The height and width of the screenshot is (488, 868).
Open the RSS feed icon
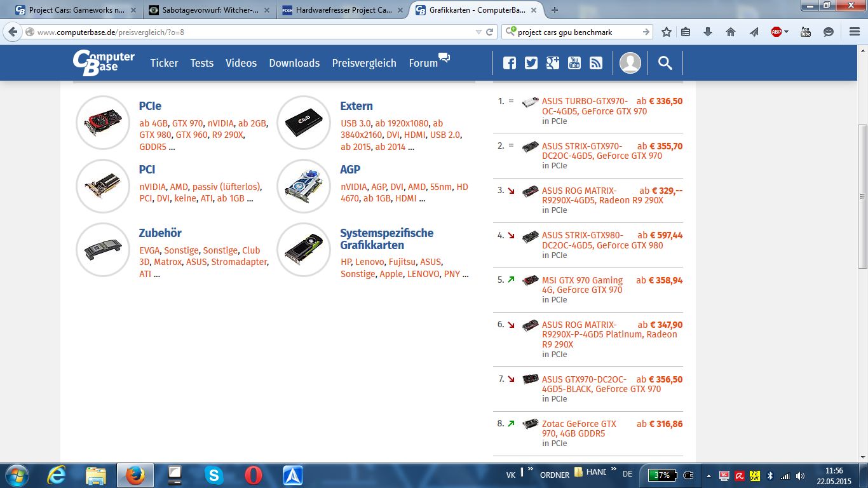pyautogui.click(x=596, y=63)
